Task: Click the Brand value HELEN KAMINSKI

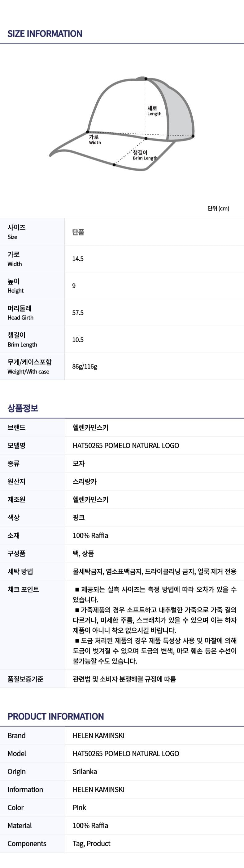Action: (x=98, y=736)
